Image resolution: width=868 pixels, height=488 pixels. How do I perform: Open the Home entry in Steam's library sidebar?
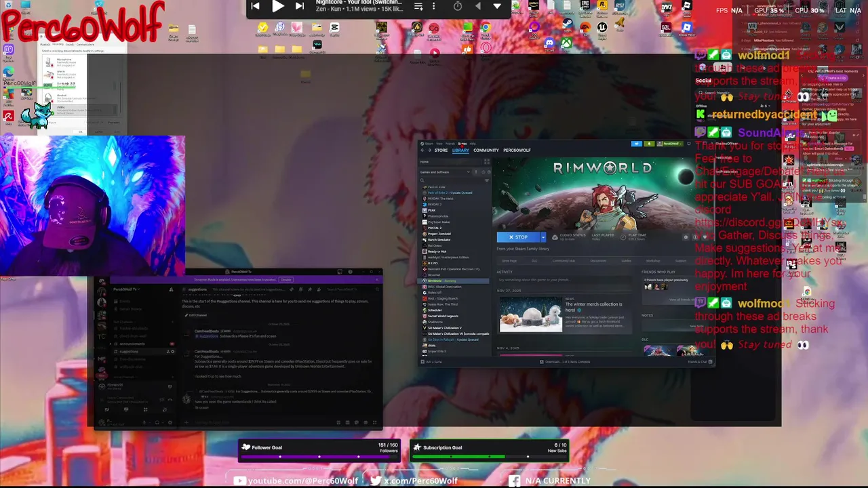point(449,162)
